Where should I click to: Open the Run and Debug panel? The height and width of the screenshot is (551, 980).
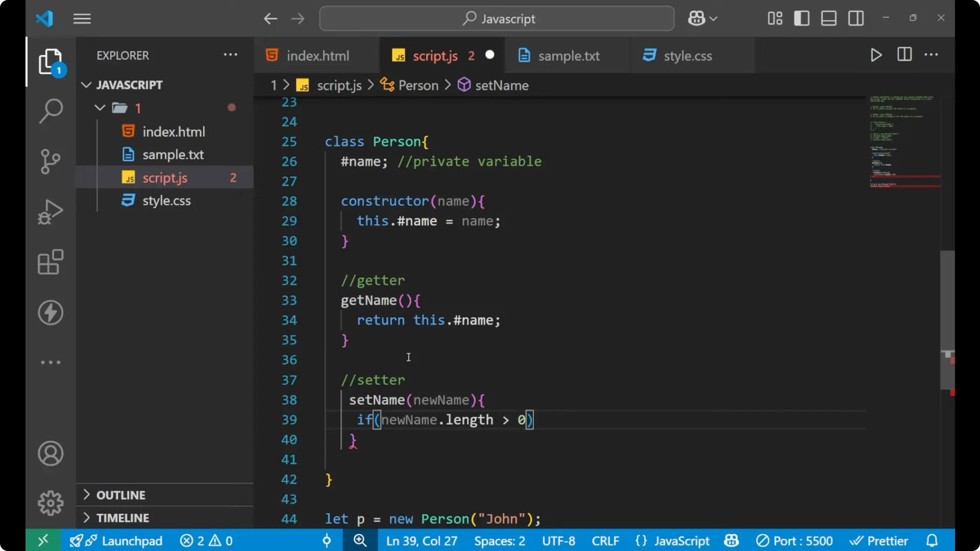click(50, 212)
